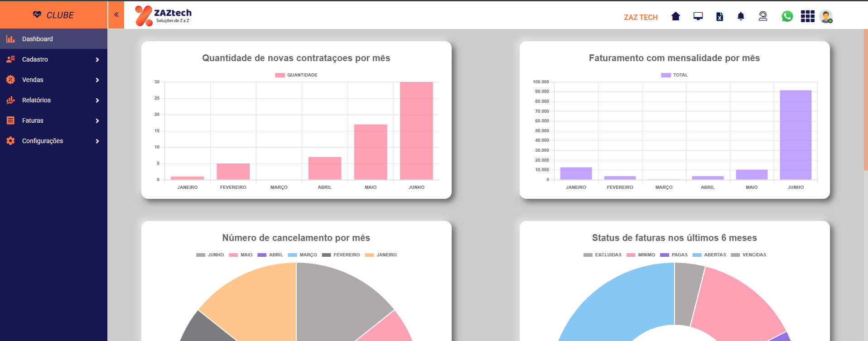Click JUNHO bar in contratações chart
The image size is (868, 341).
click(x=416, y=131)
